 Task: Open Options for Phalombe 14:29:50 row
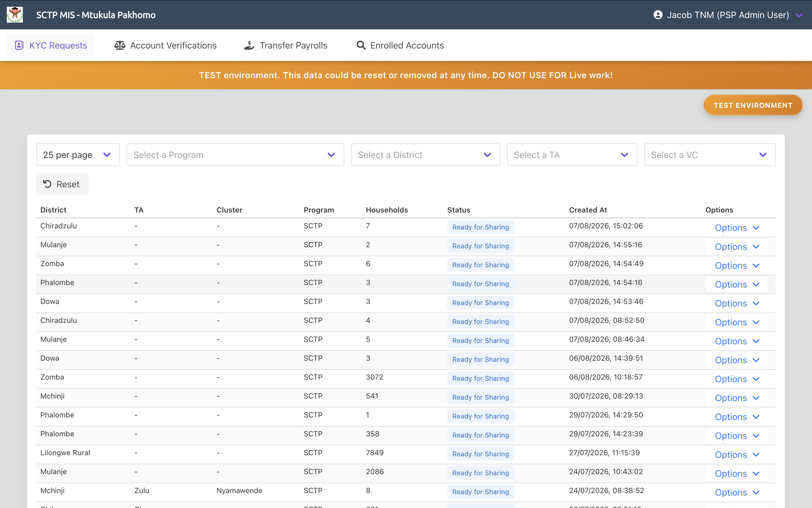click(x=736, y=417)
